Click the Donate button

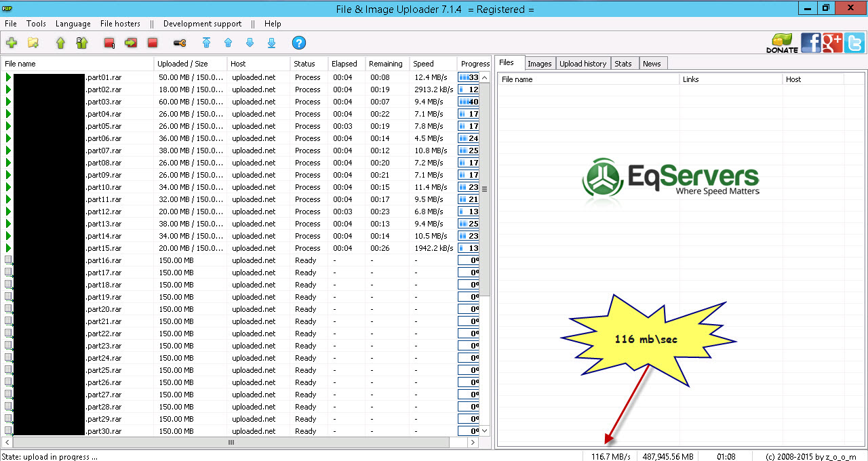pos(782,43)
